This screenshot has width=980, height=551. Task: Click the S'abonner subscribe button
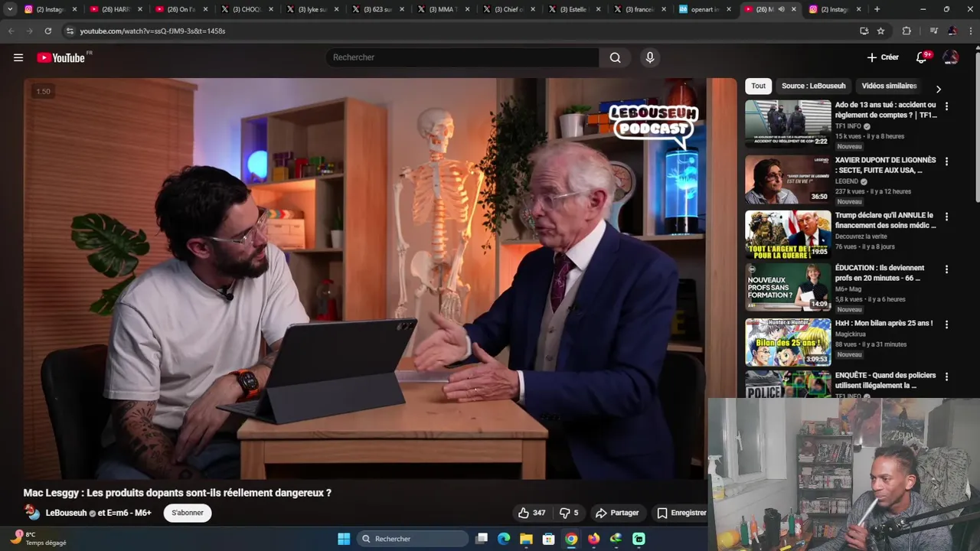pos(188,513)
